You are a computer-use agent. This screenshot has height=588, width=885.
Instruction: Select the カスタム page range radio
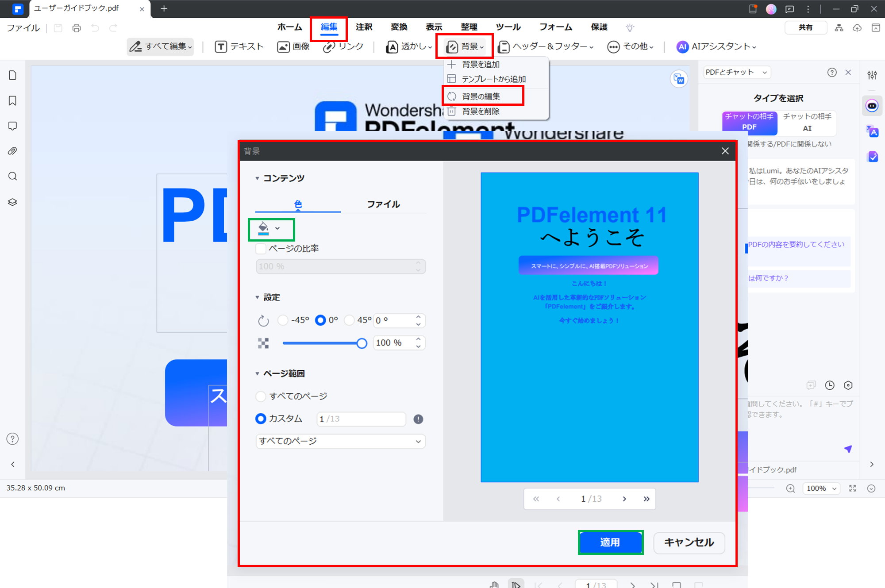pyautogui.click(x=261, y=419)
